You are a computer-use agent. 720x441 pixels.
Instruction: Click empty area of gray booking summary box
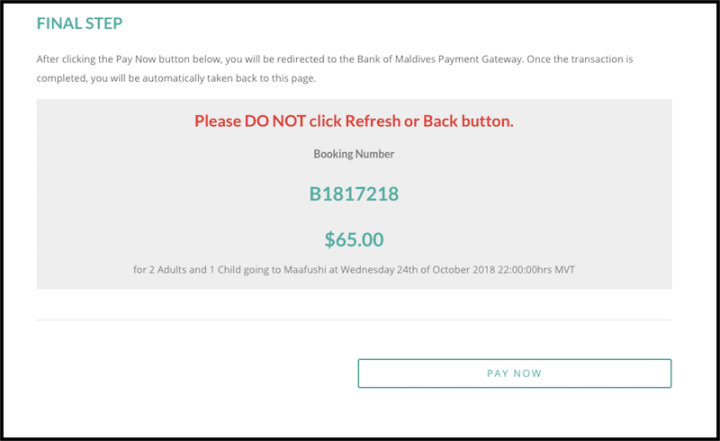pyautogui.click(x=120, y=200)
